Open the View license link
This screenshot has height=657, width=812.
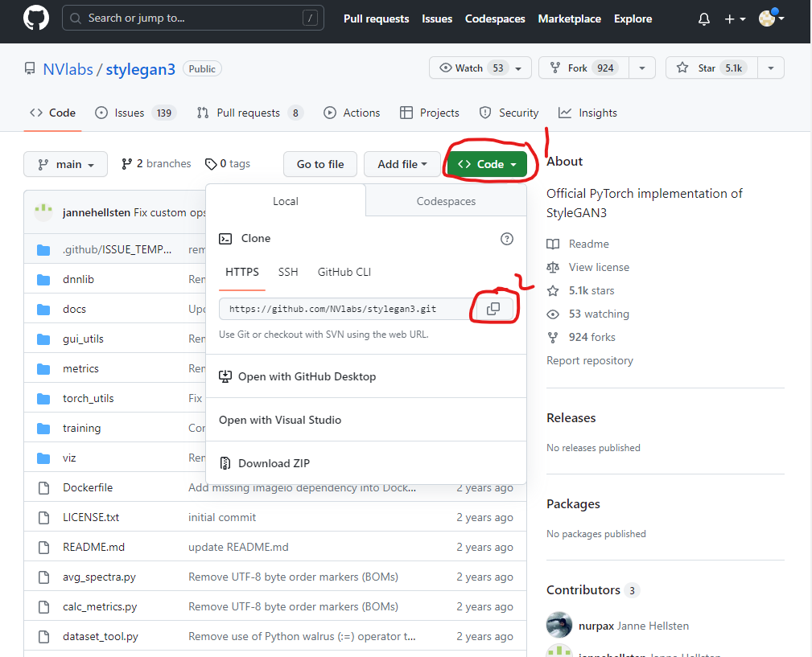(x=588, y=267)
